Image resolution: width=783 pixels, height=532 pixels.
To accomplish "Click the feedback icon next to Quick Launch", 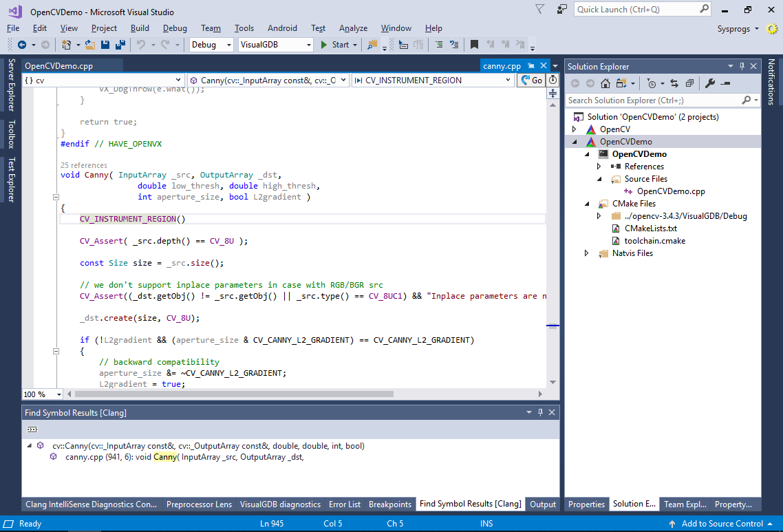I will [561, 9].
